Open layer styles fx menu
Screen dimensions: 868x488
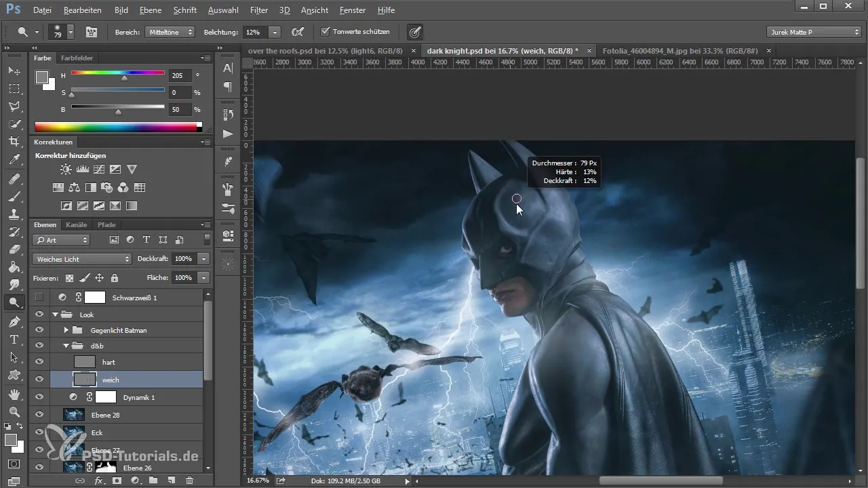point(99,481)
